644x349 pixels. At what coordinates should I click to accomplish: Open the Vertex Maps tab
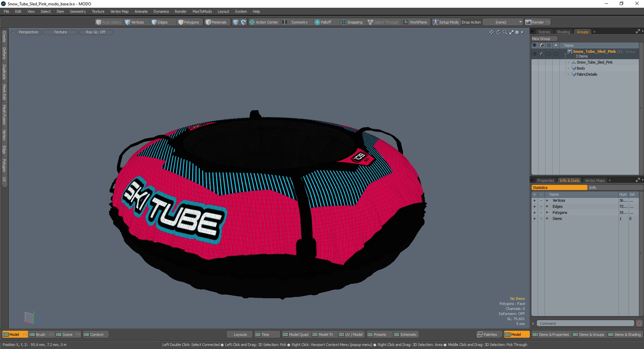(595, 181)
